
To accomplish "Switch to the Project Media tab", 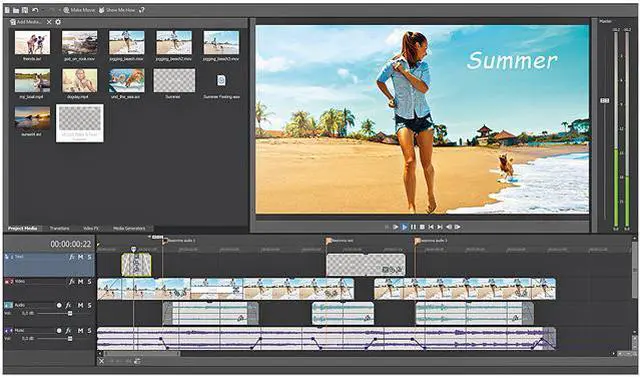I will pyautogui.click(x=22, y=228).
